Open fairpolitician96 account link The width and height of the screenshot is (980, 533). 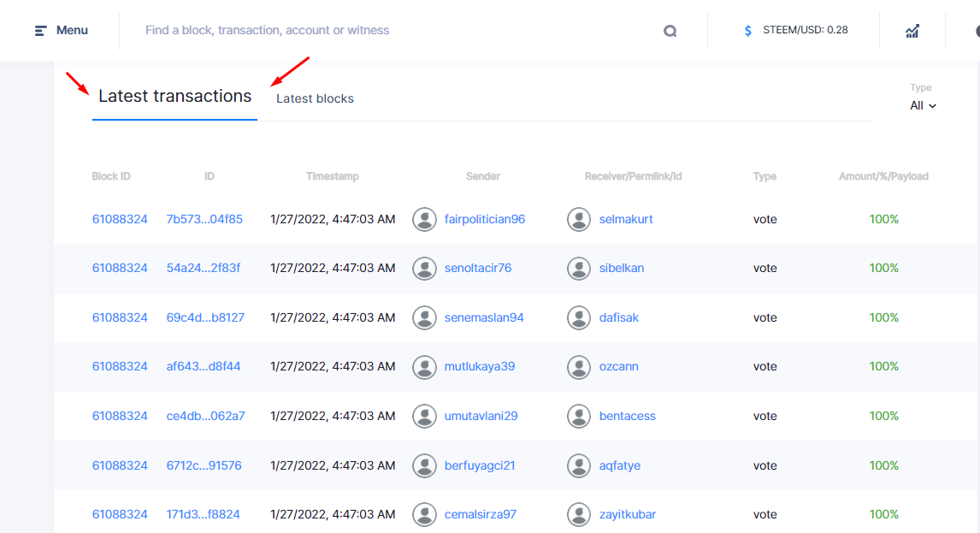click(x=484, y=219)
